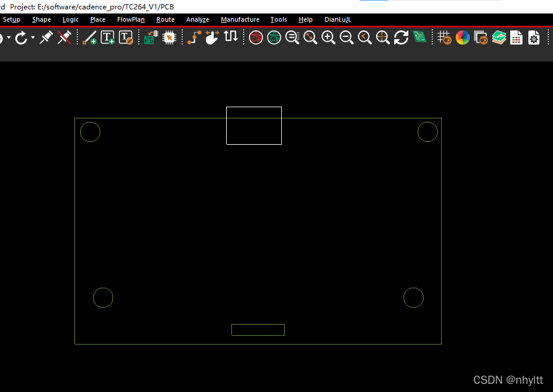Open the Color wheel dialog
This screenshot has height=392, width=553.
[463, 38]
